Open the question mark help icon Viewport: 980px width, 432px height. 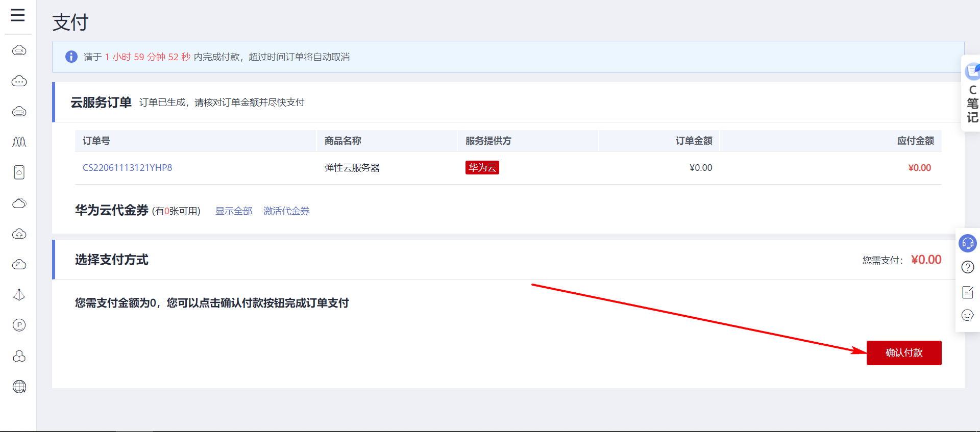[967, 267]
